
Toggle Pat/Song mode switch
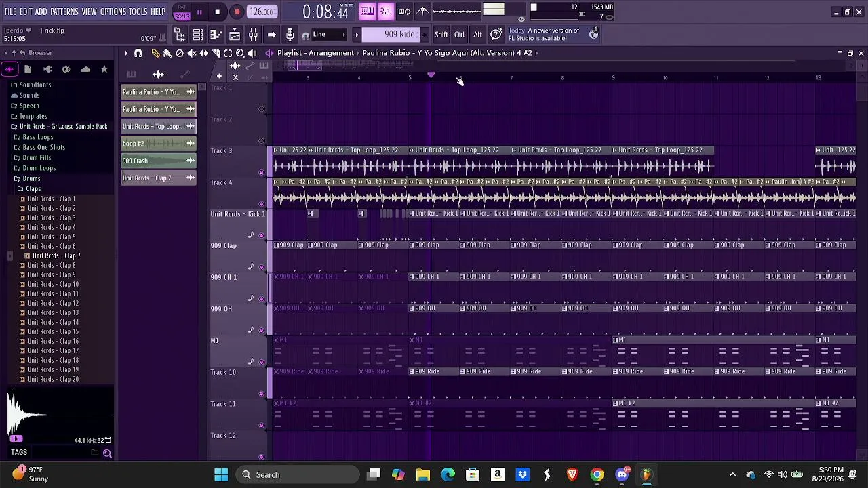coord(182,12)
